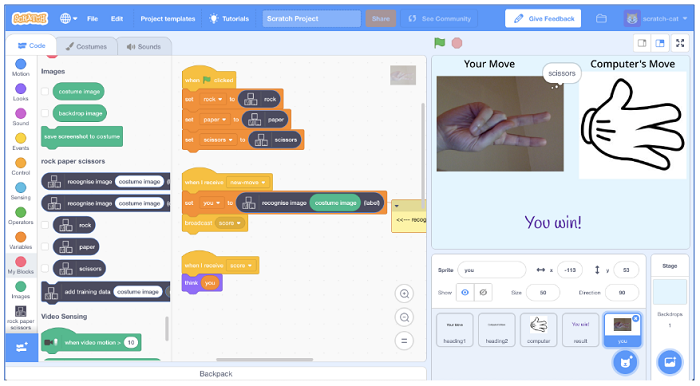Screen dimensions: 700x386
Task: Enable the rock label checkbox
Action: pyautogui.click(x=45, y=225)
